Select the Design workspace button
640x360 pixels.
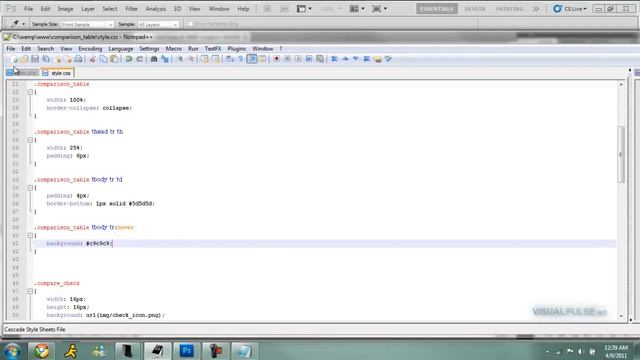475,9
